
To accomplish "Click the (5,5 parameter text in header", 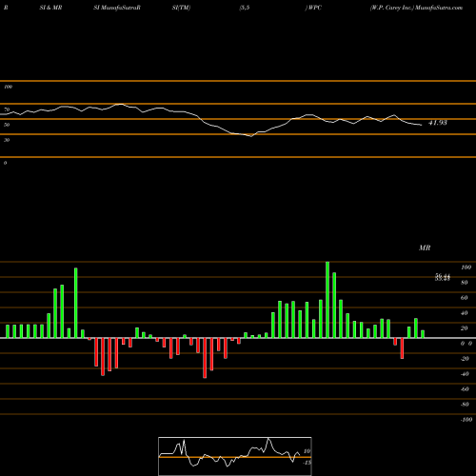I will tap(245, 8).
